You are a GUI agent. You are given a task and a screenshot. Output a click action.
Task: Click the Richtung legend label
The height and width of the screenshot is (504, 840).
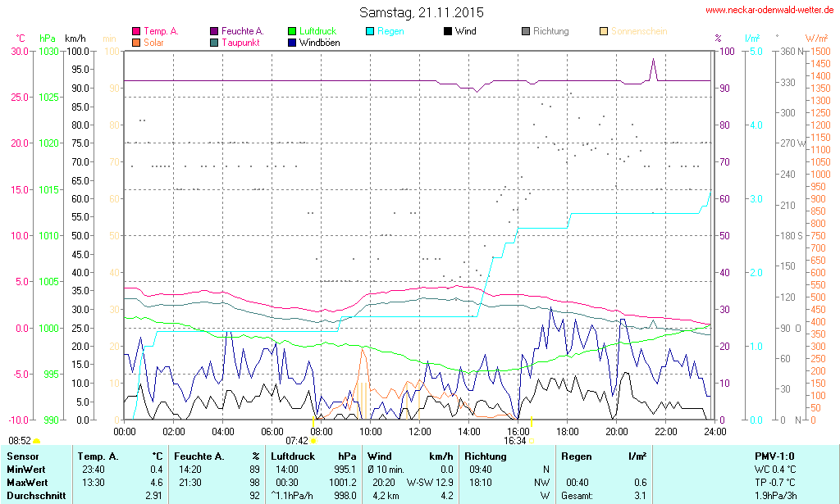tap(550, 31)
